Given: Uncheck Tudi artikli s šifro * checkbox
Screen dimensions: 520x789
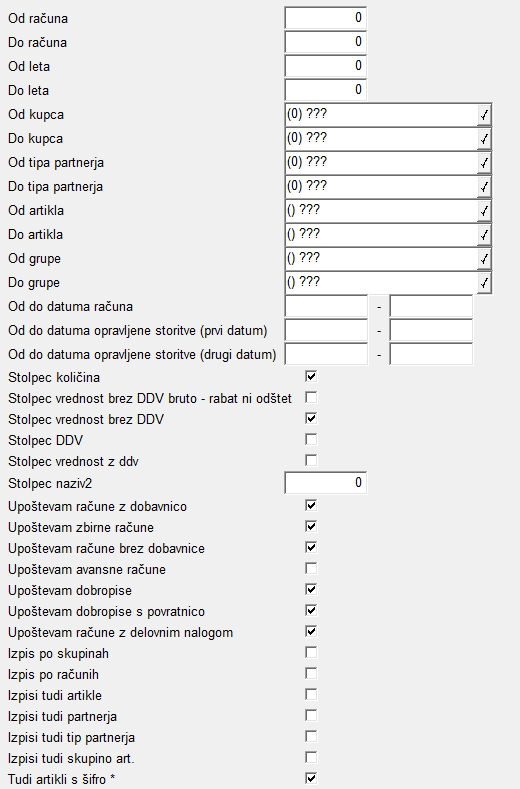Looking at the screenshot, I should click(311, 778).
